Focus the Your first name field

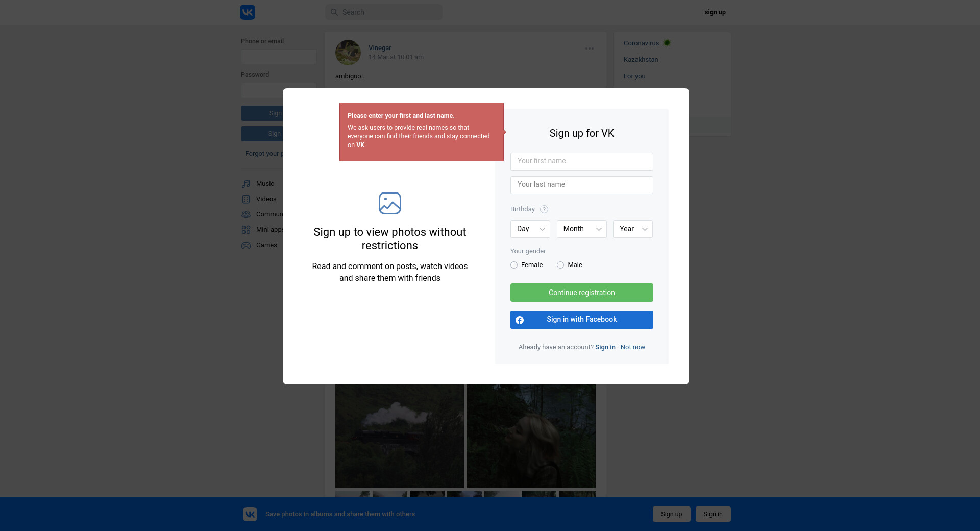click(x=581, y=161)
